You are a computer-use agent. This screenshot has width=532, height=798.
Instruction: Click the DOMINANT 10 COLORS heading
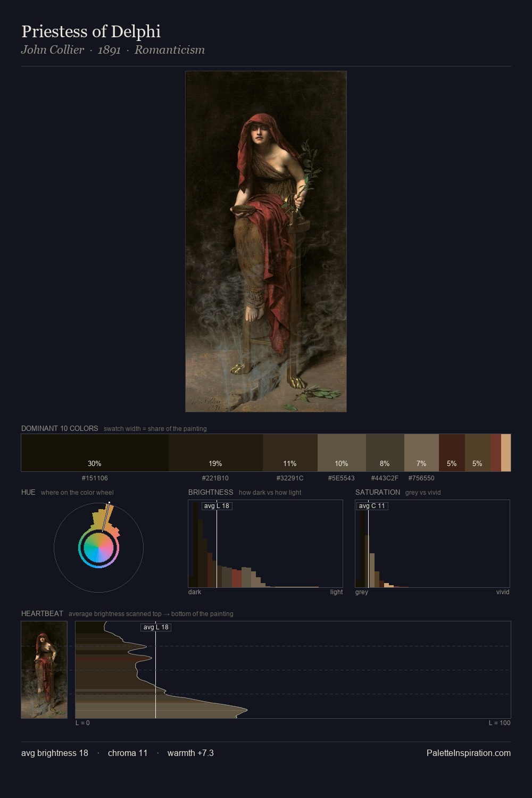60,428
